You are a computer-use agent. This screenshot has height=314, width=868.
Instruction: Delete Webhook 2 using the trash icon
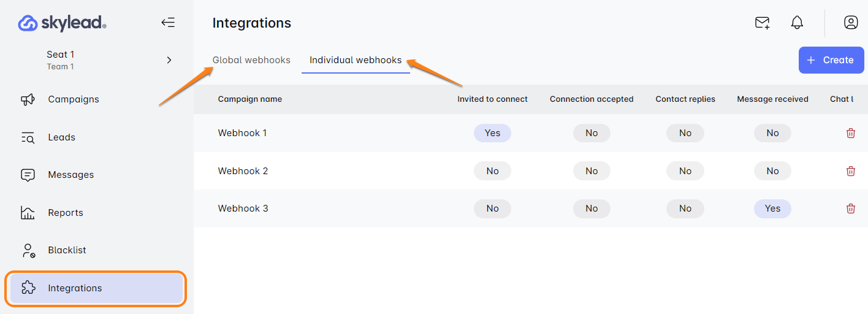[851, 171]
